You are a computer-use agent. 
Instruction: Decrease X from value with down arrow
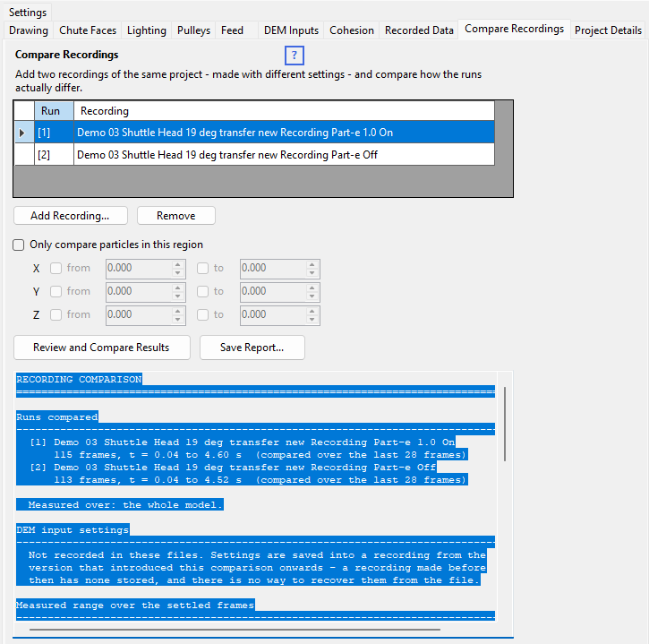coord(178,273)
